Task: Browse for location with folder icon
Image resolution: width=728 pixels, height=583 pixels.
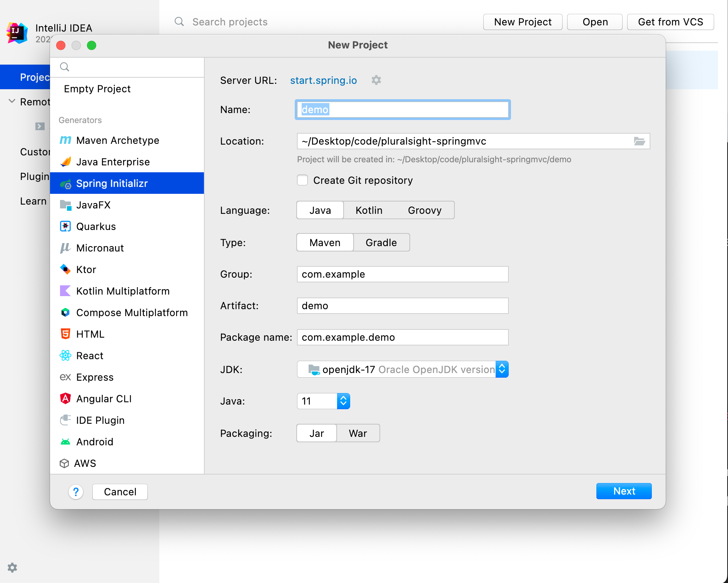Action: point(640,141)
